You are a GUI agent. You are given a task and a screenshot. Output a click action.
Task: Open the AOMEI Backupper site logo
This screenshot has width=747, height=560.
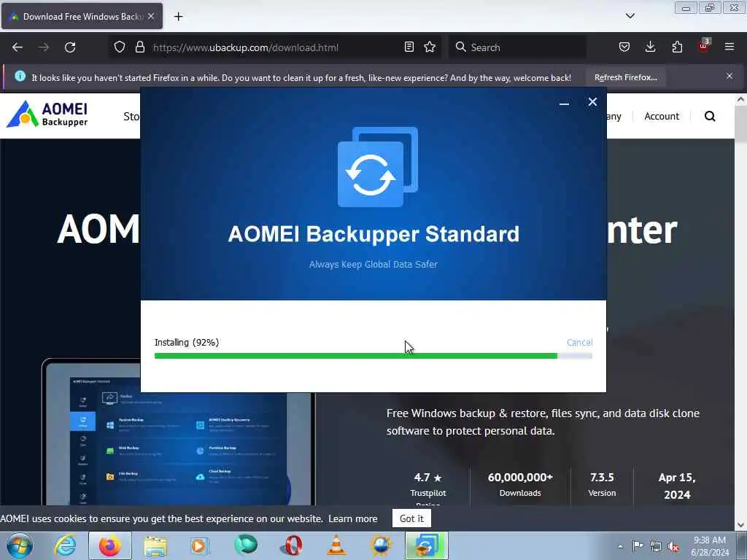pyautogui.click(x=47, y=114)
